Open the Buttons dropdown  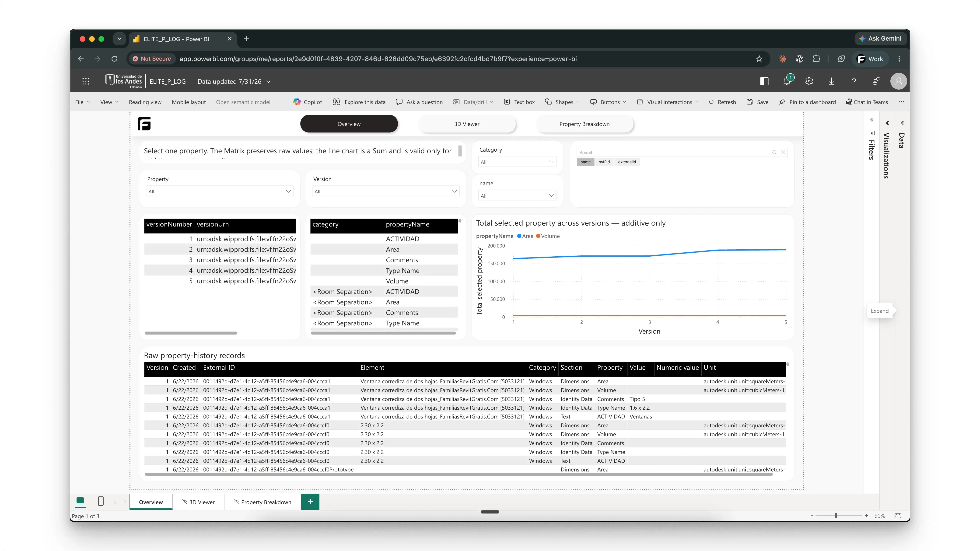click(x=608, y=102)
